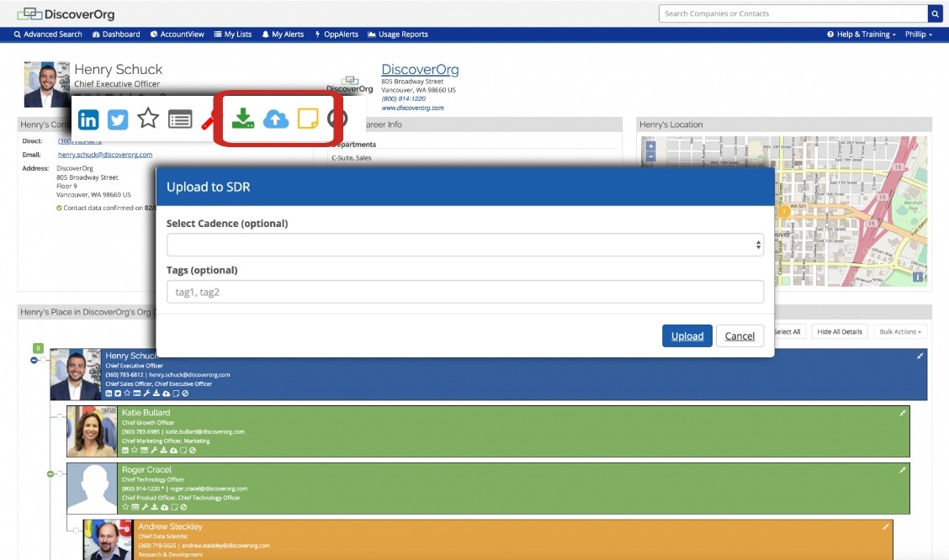Expand the Bulk Actions dropdown

point(899,331)
